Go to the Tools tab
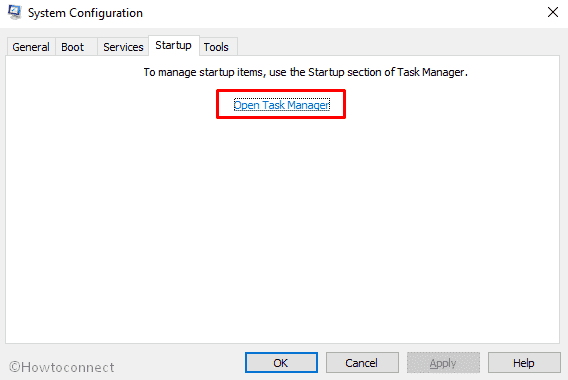Viewport: 568px width, 380px height. click(218, 47)
